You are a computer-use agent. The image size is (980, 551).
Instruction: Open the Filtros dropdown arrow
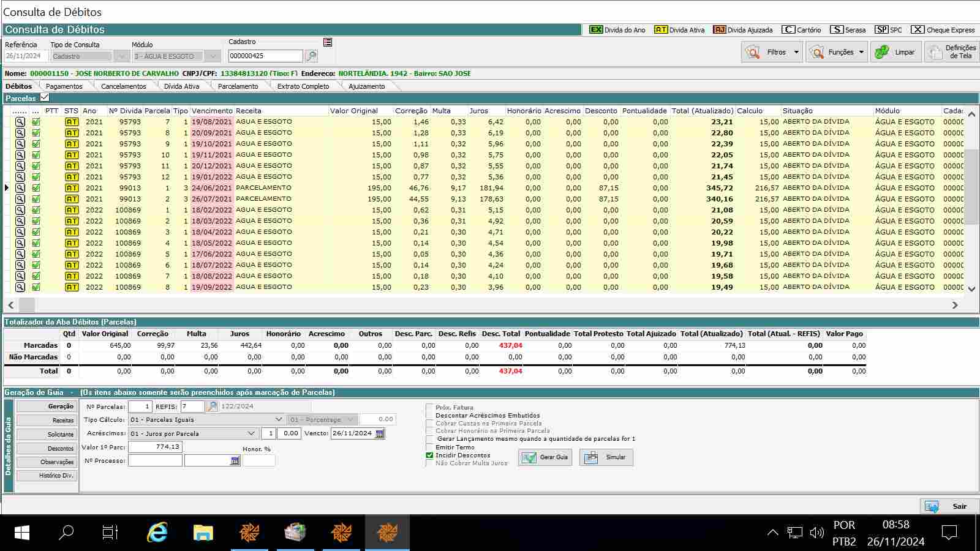click(x=796, y=53)
